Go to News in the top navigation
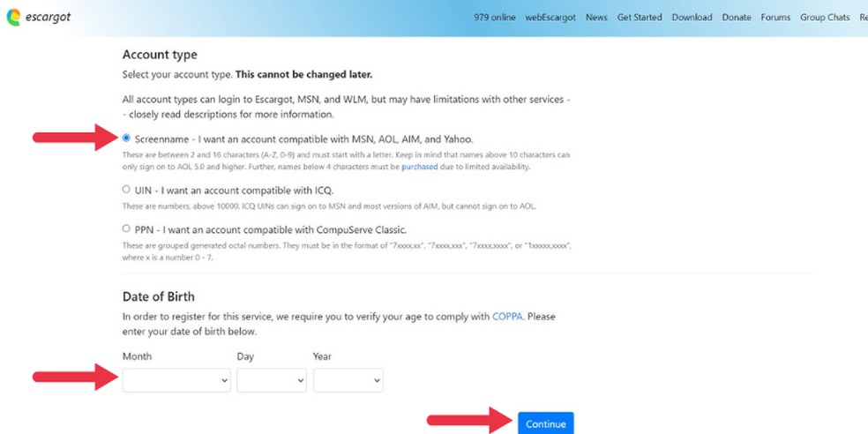The width and height of the screenshot is (868, 434). tap(596, 17)
